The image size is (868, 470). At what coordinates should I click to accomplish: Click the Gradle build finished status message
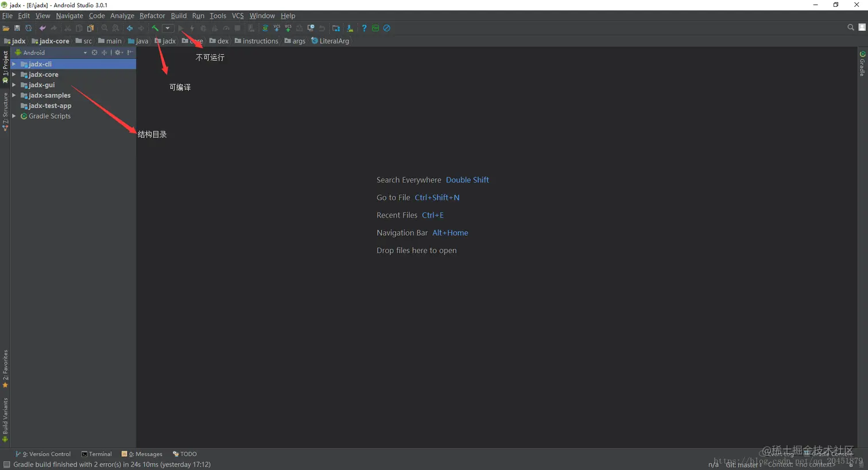pyautogui.click(x=112, y=465)
